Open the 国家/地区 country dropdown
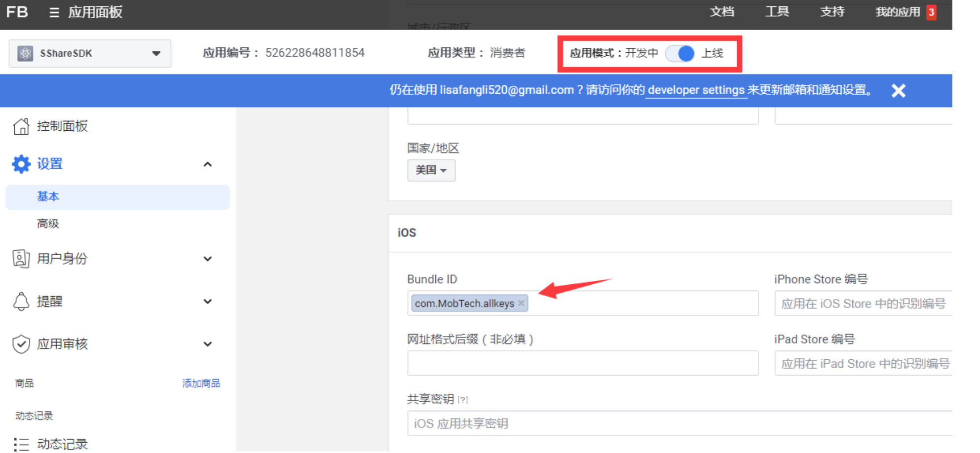This screenshot has width=980, height=453. pyautogui.click(x=431, y=170)
